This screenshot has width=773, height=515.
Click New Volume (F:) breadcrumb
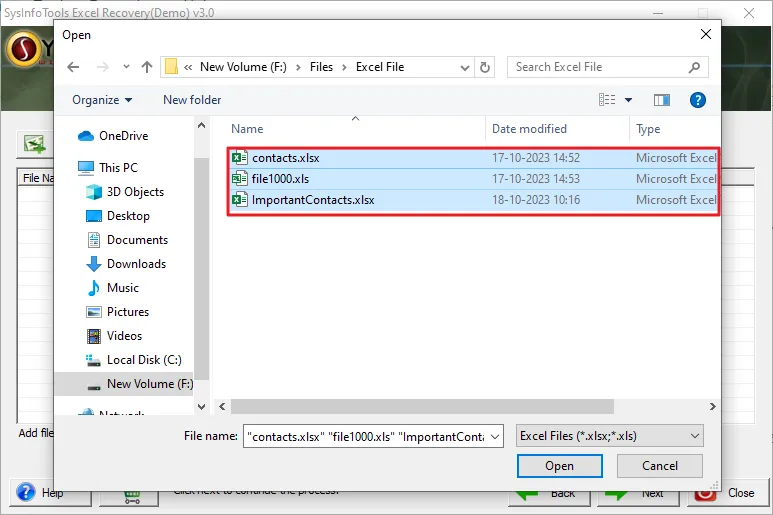pos(243,67)
